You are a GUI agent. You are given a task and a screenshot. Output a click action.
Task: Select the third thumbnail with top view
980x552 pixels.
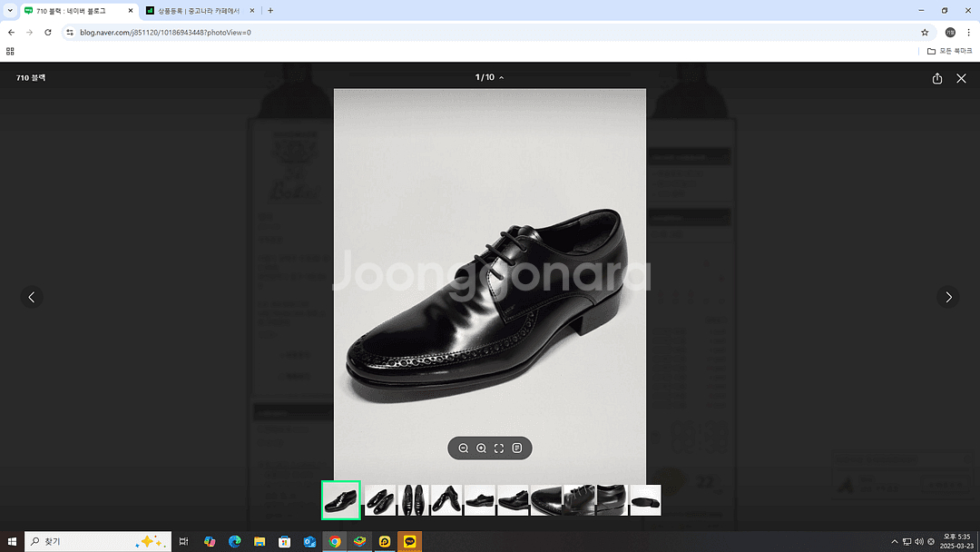pos(413,500)
